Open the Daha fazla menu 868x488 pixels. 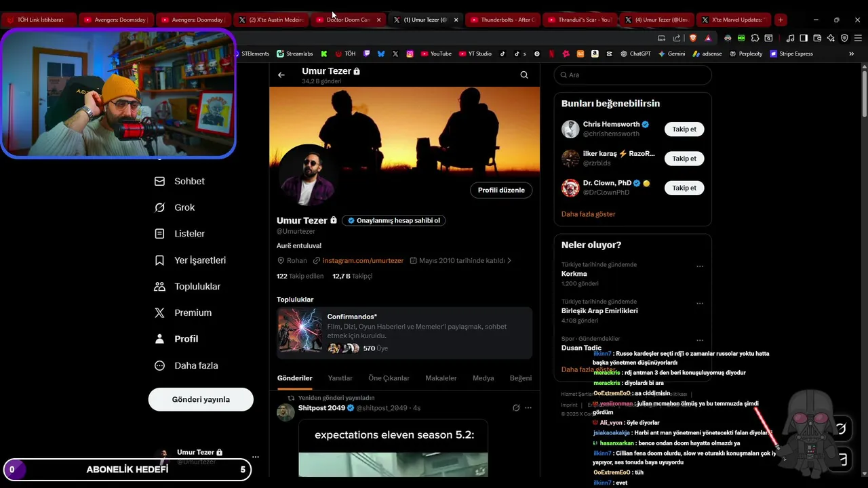[186, 365]
